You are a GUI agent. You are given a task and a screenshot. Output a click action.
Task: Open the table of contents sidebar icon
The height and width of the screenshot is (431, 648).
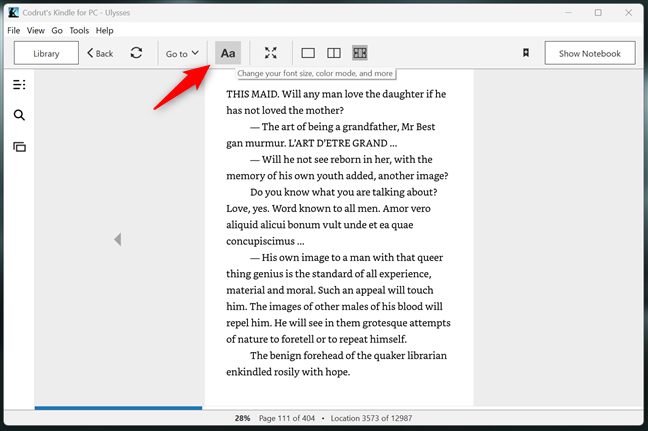tap(19, 85)
